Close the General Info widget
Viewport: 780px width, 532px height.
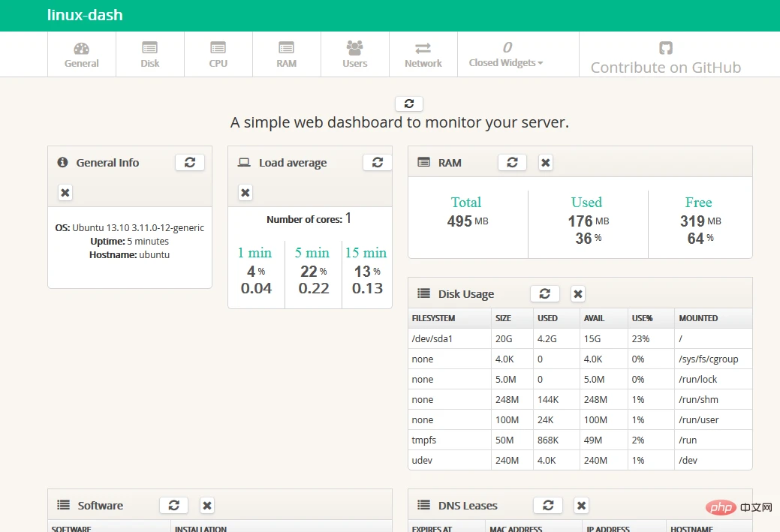(65, 192)
